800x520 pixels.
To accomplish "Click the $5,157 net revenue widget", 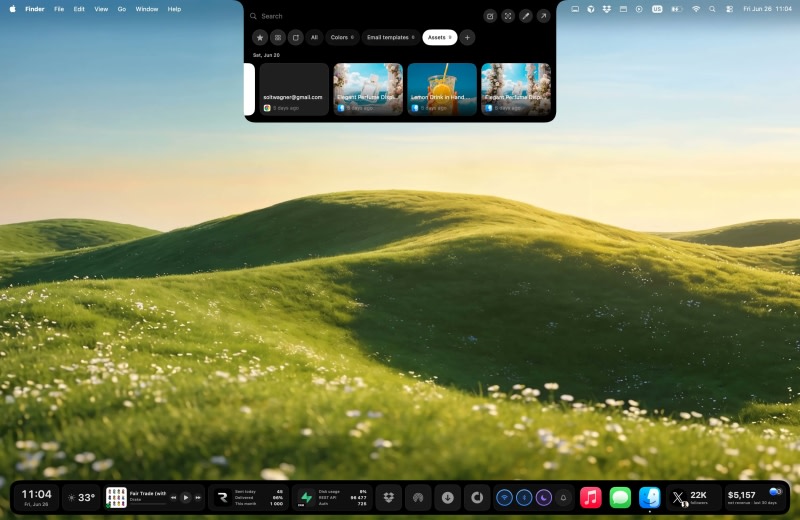I will coord(754,498).
